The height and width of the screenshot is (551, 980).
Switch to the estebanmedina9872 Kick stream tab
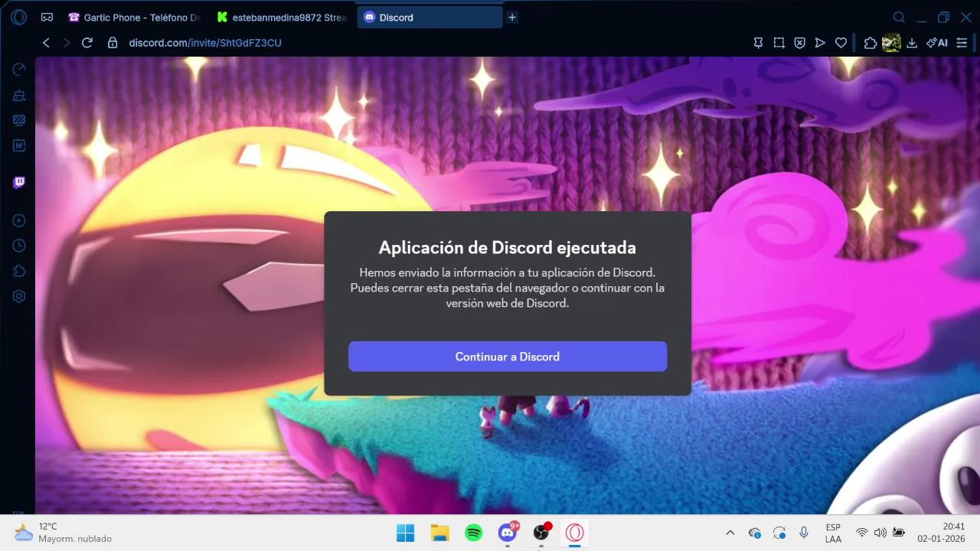(283, 17)
